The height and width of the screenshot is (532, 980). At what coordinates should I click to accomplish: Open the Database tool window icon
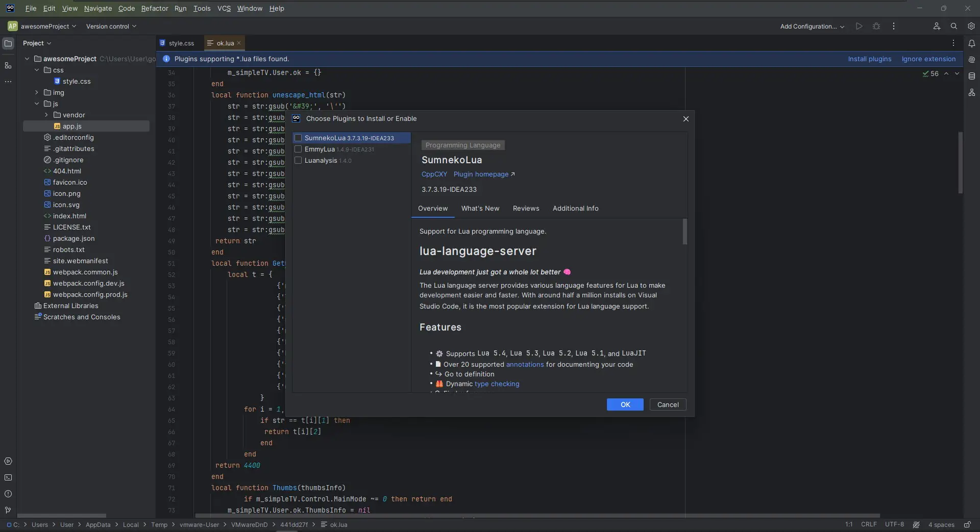point(972,76)
